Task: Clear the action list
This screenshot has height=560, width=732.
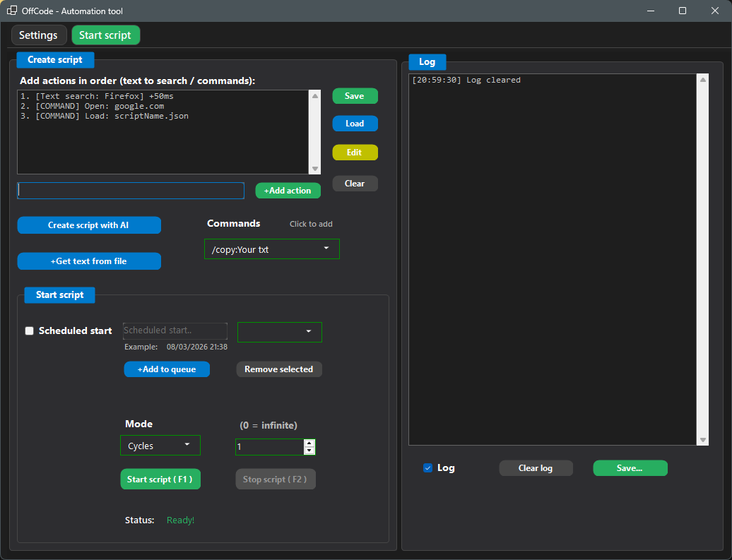Action: point(355,183)
